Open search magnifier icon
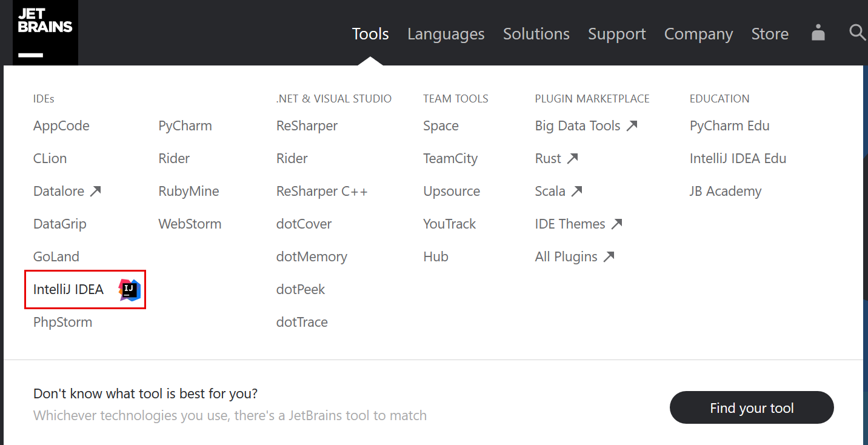Screen dimensions: 868x445 pos(857,33)
